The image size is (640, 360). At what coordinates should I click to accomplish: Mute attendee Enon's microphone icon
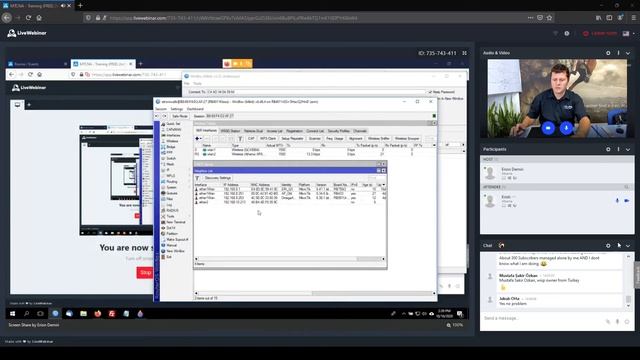[617, 200]
